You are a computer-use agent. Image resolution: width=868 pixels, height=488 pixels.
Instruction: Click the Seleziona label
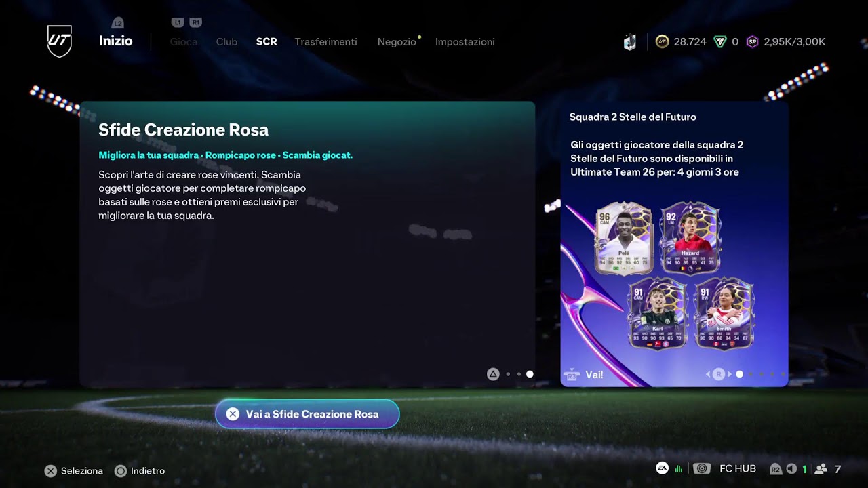[x=82, y=471]
